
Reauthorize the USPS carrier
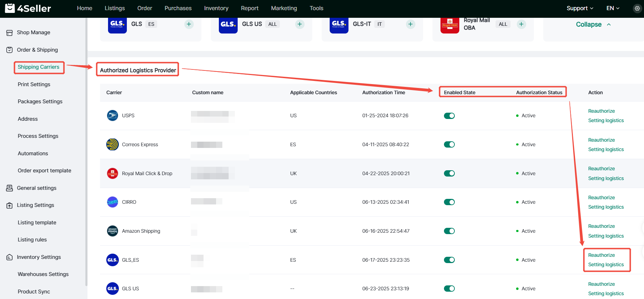601,111
